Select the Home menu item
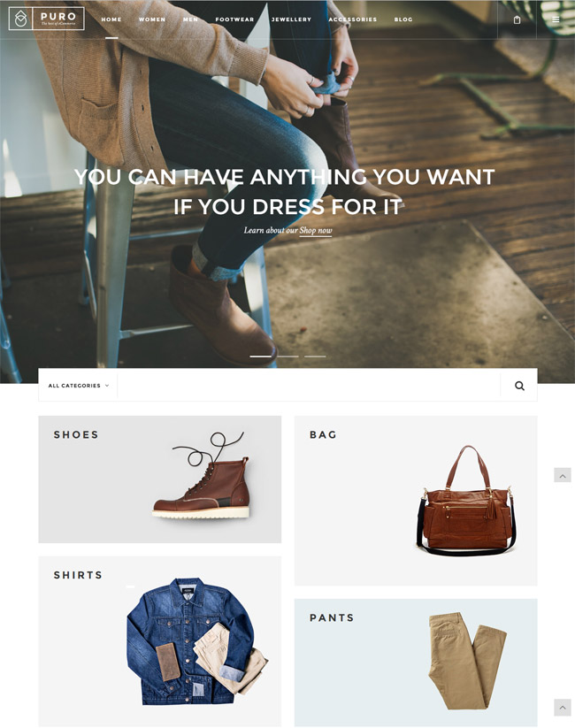This screenshot has height=728, width=575. [111, 19]
